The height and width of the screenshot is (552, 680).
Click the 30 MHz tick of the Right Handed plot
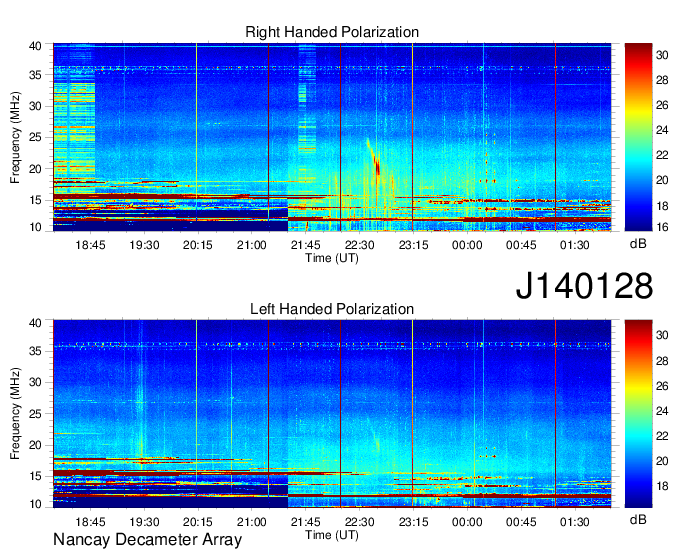pyautogui.click(x=35, y=106)
